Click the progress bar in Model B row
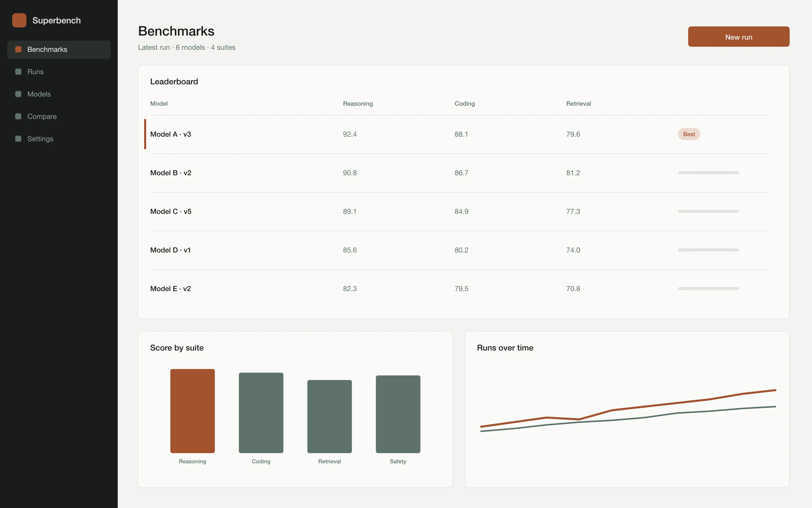This screenshot has width=812, height=508. (x=708, y=173)
